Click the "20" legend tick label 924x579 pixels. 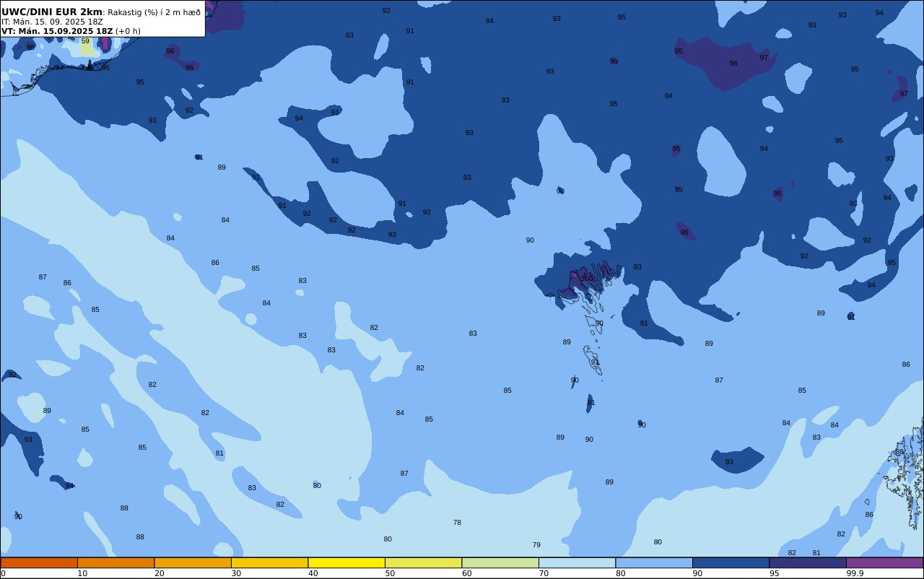point(159,573)
